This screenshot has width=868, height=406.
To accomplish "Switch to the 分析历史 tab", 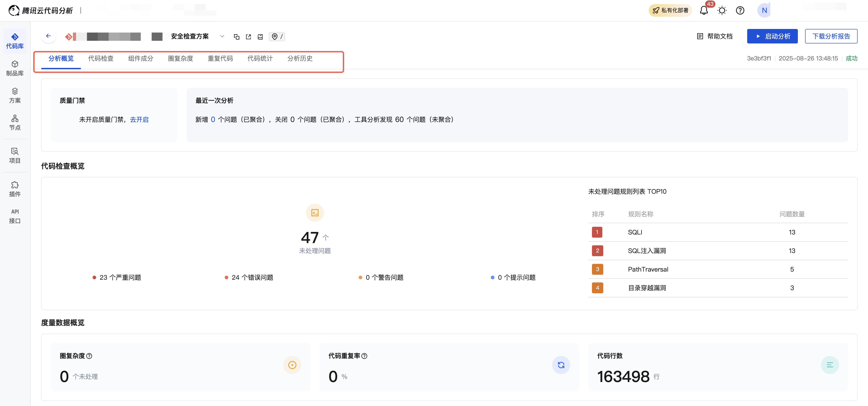I will coord(300,58).
